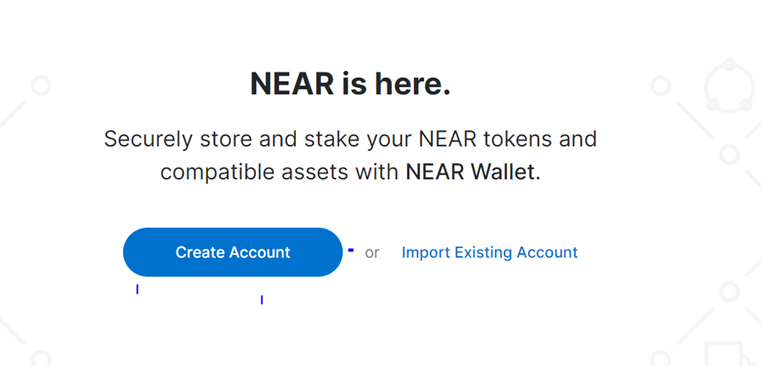The height and width of the screenshot is (366, 761).
Task: Click the gray "or" separator text
Action: point(372,253)
